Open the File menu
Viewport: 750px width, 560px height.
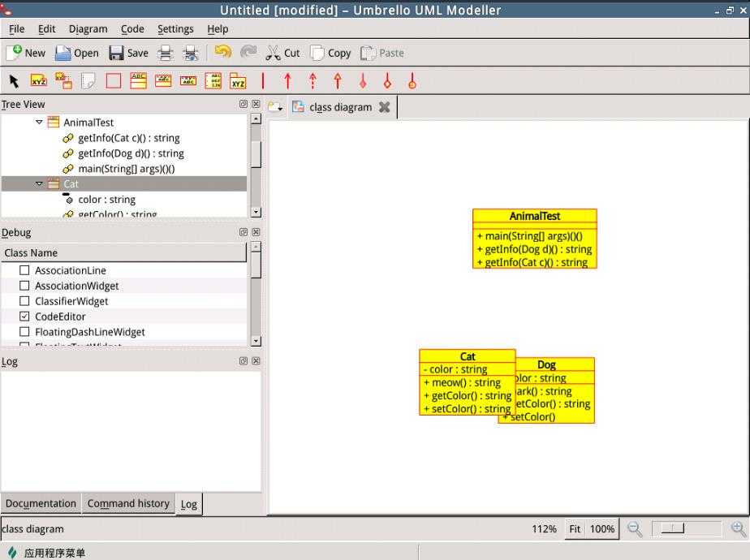click(17, 29)
